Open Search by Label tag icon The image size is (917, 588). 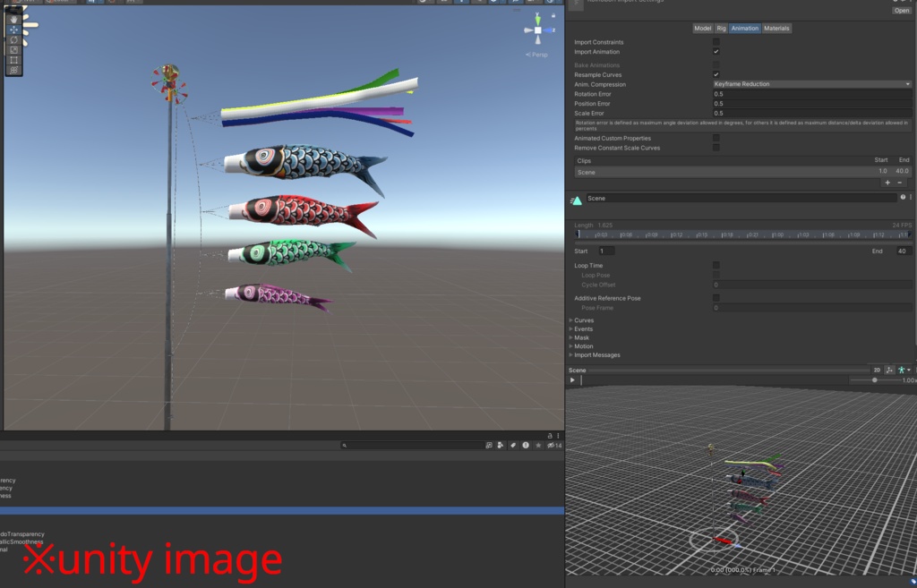point(513,446)
